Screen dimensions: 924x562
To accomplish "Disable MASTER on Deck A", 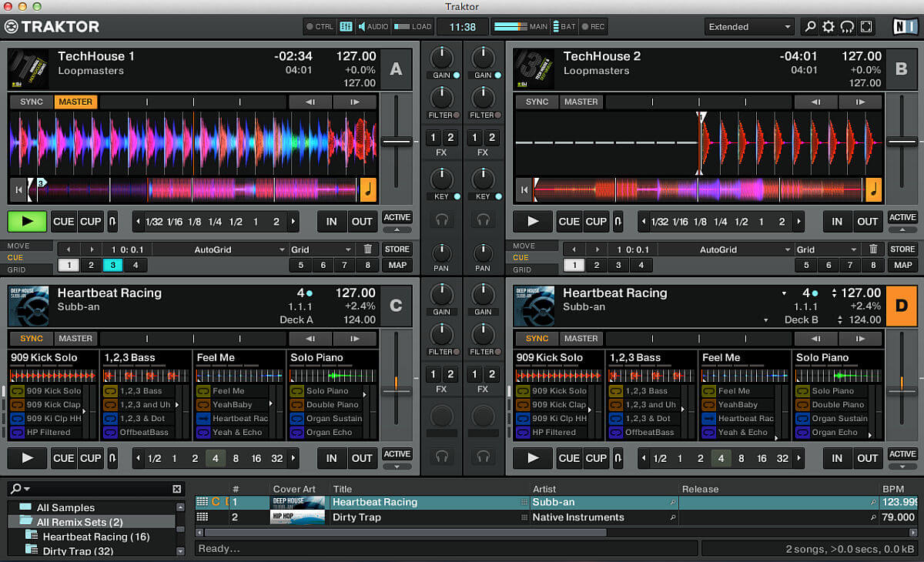I will tap(75, 102).
